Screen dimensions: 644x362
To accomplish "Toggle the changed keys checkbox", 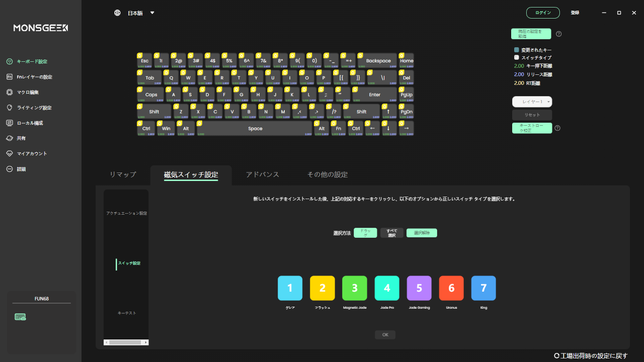I will pos(516,50).
